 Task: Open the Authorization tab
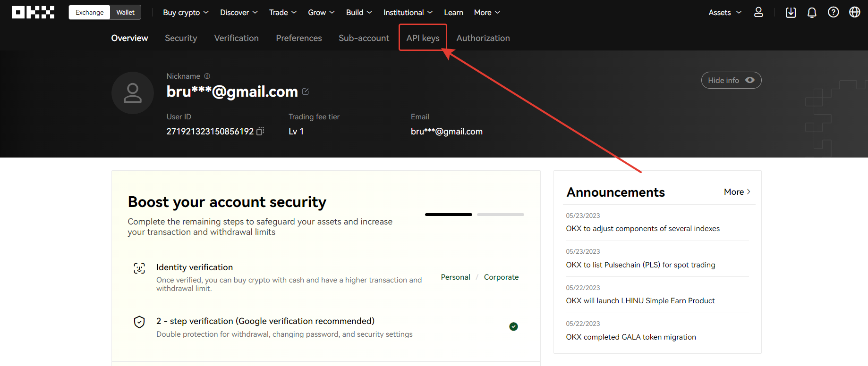click(x=483, y=38)
